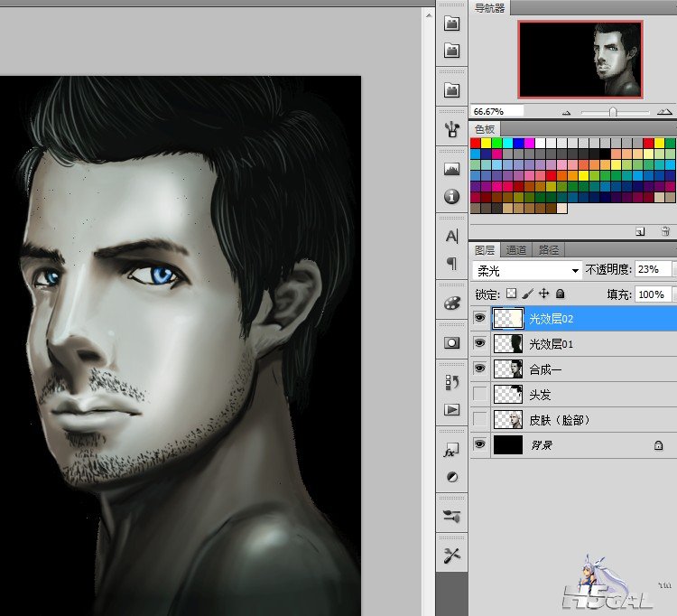Open the Paragraph panel (¶ icon)
The height and width of the screenshot is (616, 677).
(x=451, y=263)
